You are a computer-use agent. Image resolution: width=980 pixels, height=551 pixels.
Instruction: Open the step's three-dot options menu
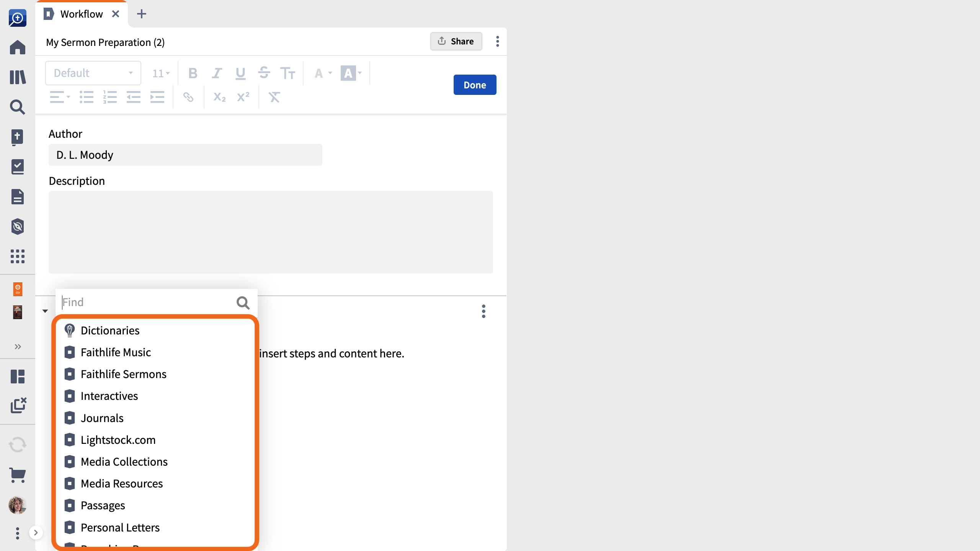coord(484,311)
